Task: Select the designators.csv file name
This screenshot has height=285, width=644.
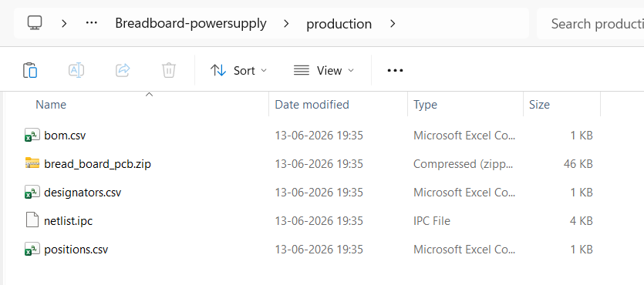Action: coord(83,193)
